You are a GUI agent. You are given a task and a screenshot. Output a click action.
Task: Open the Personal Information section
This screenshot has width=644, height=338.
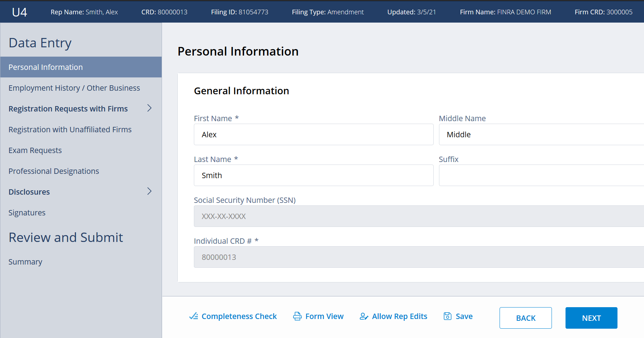46,67
